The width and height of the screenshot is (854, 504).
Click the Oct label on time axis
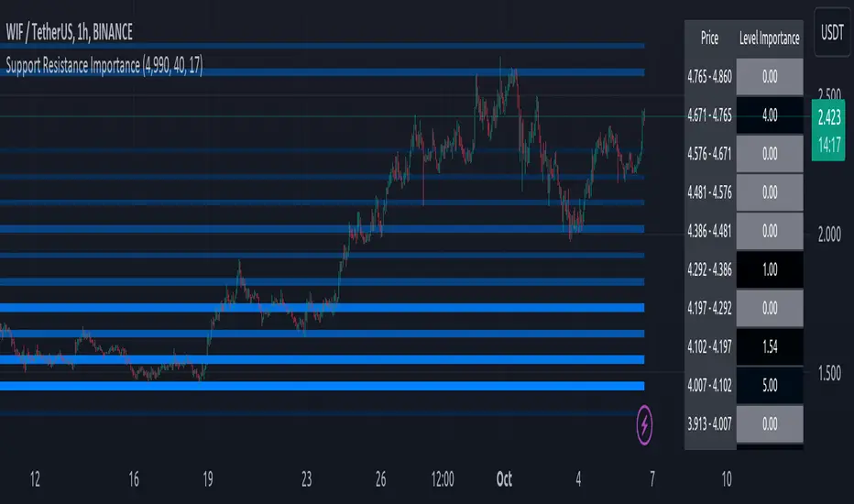click(x=504, y=479)
